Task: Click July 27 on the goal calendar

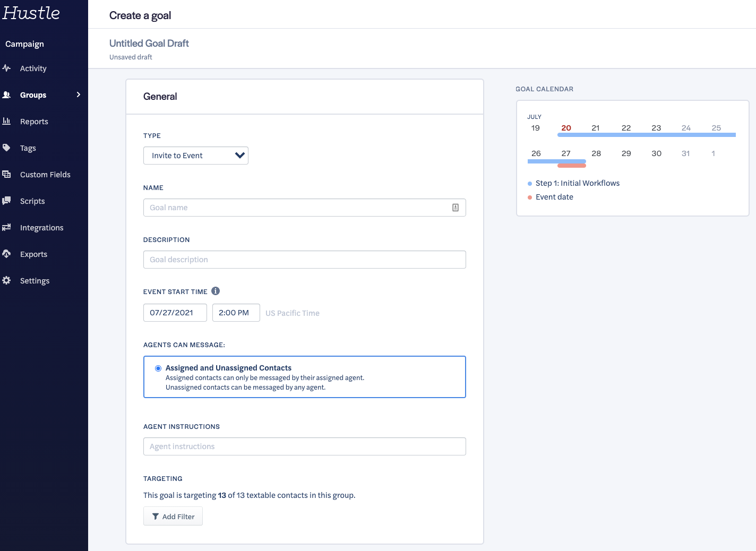Action: coord(566,153)
